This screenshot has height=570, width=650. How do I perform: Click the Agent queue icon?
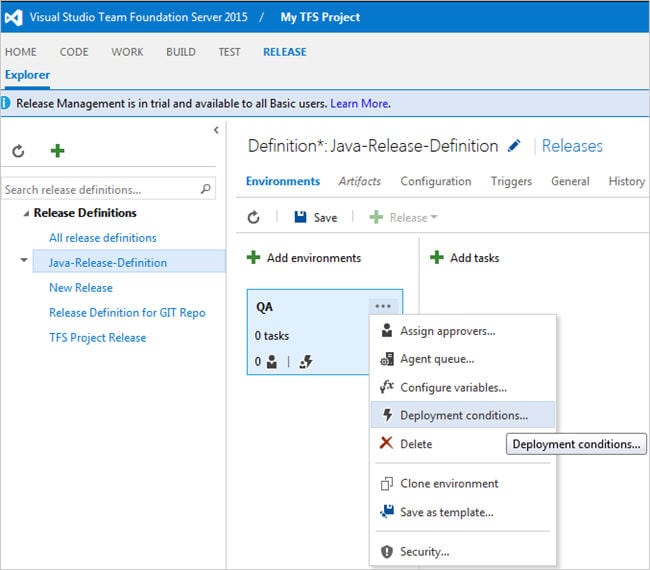point(387,359)
